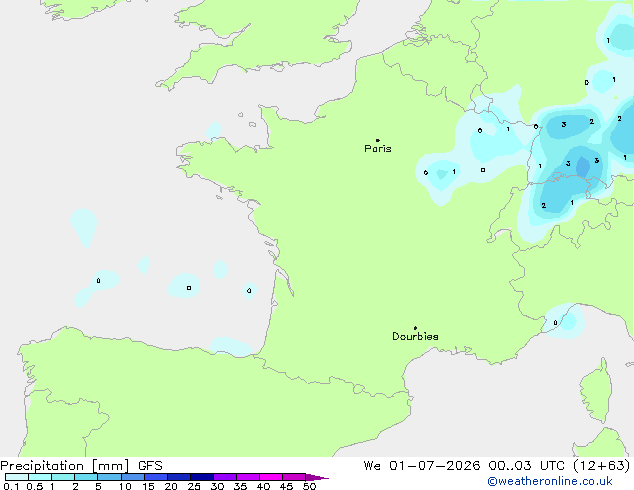The height and width of the screenshot is (490, 634).
Task: Click the 25–30 mm dark navy legend swatch
Action: [201, 477]
